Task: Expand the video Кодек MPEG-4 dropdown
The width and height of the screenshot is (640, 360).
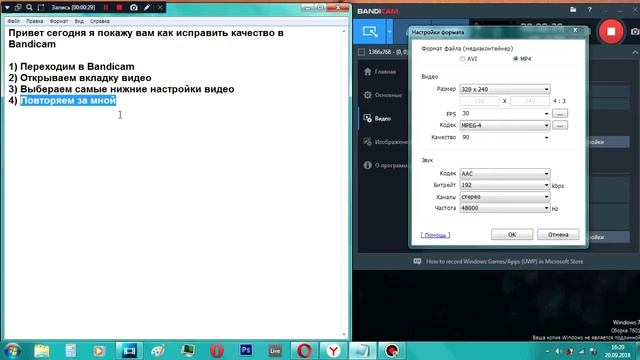Action: coord(505,125)
